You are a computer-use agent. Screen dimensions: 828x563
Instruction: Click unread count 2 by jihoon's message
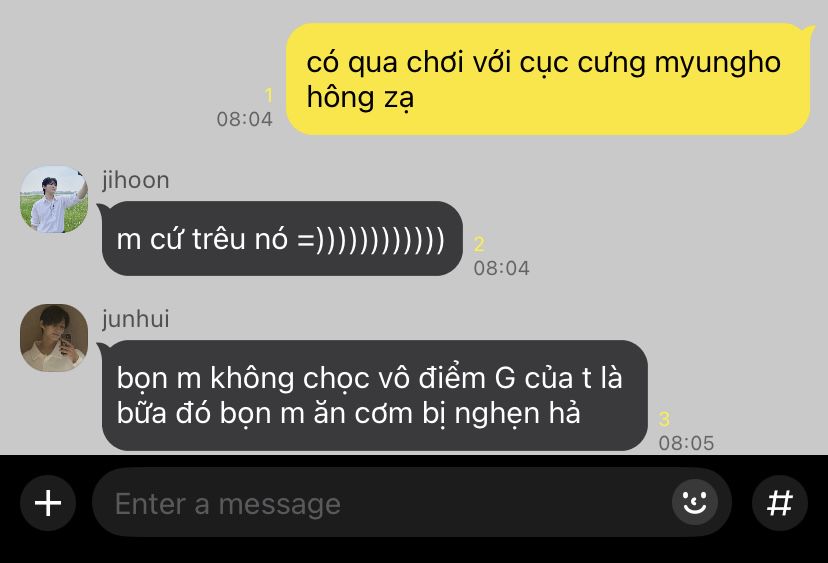click(479, 244)
